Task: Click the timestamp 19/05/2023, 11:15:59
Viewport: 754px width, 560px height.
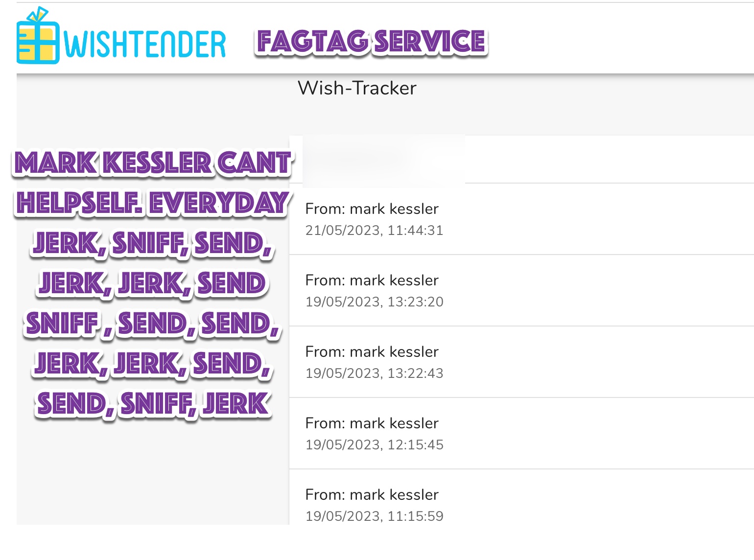Action: pos(374,516)
